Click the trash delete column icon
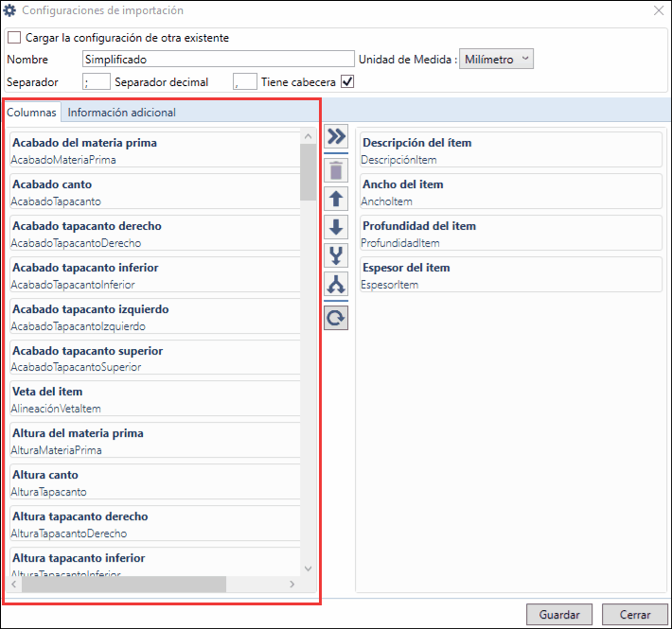The image size is (672, 629). point(336,170)
